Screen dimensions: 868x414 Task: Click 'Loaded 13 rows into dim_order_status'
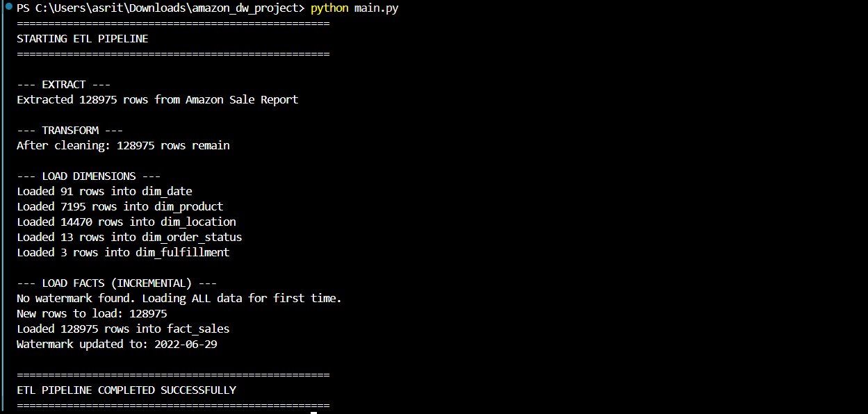[129, 238]
